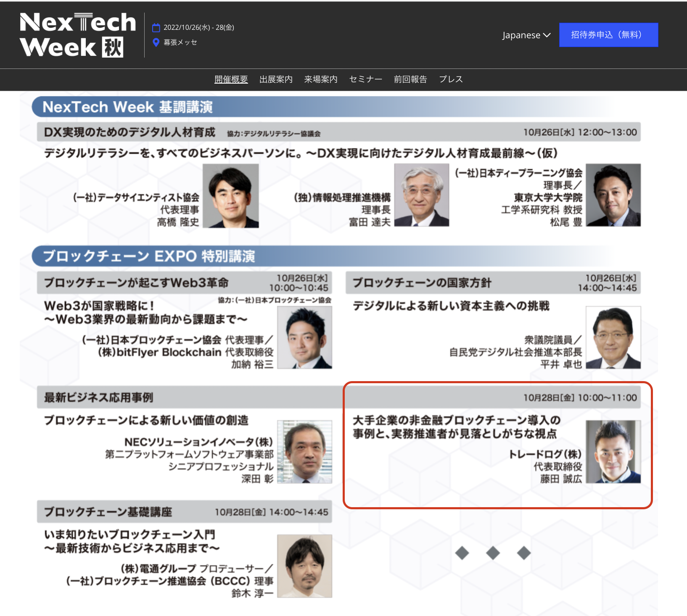Click the name 富田 達夫

(370, 222)
